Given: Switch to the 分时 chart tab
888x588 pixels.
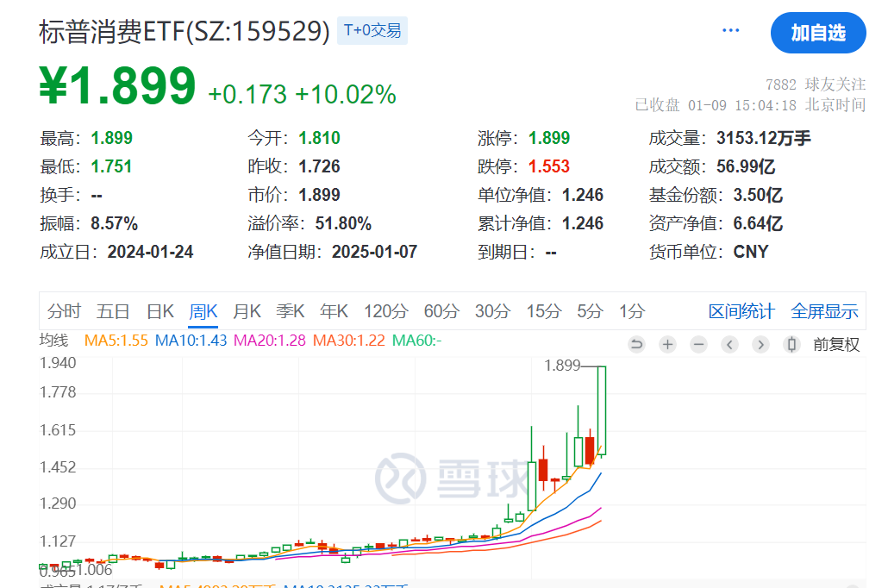Looking at the screenshot, I should (x=64, y=311).
